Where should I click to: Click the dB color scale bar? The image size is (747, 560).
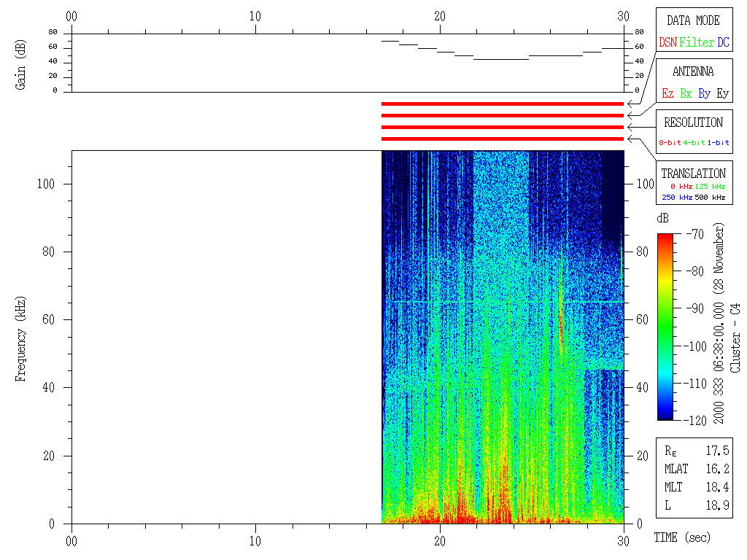point(665,326)
